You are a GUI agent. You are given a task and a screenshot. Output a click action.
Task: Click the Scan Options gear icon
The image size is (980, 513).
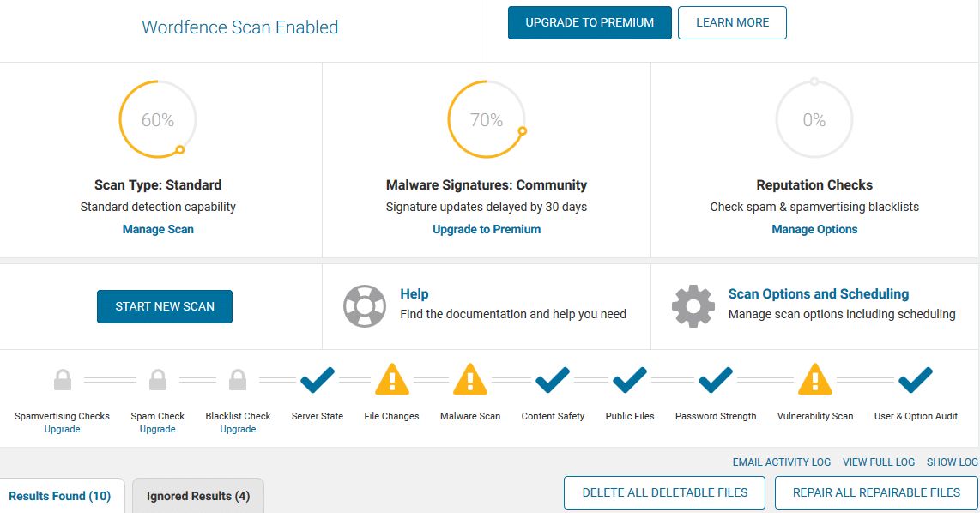[x=693, y=306]
